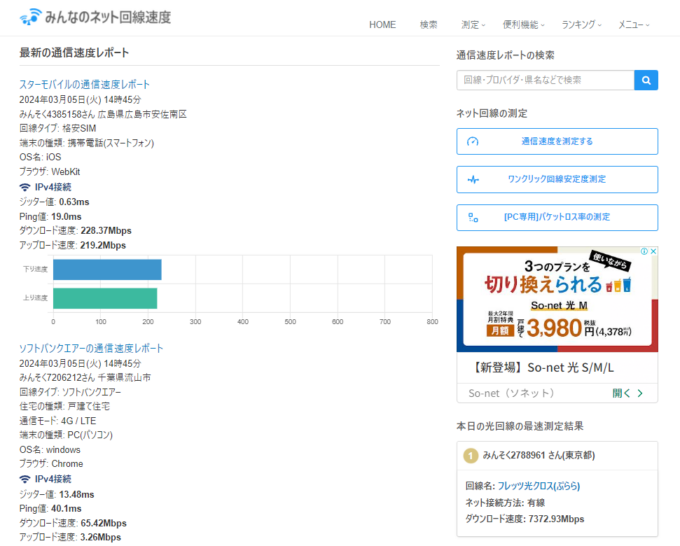Open the メニュー dropdown in navigation

point(633,24)
